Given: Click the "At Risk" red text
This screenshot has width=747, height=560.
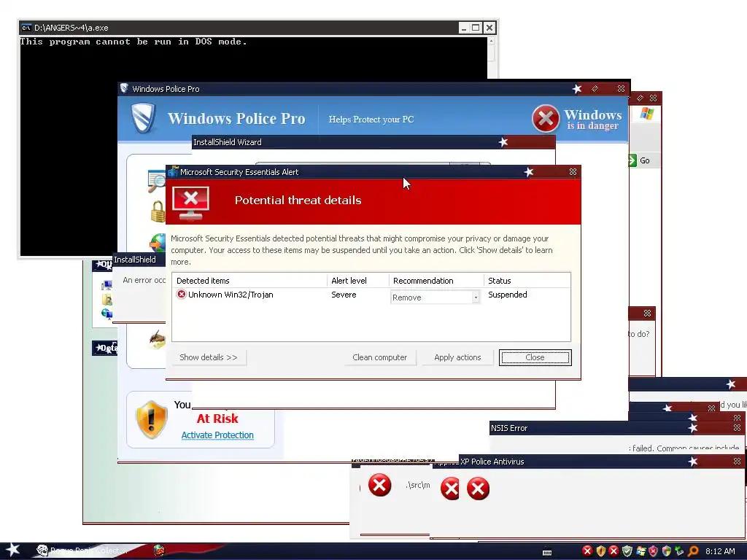Looking at the screenshot, I should pos(217,419).
